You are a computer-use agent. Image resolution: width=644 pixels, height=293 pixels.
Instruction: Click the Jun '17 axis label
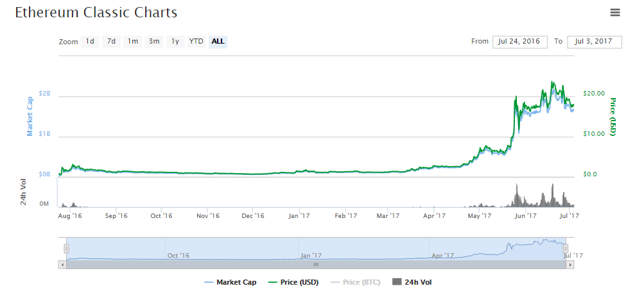point(526,215)
